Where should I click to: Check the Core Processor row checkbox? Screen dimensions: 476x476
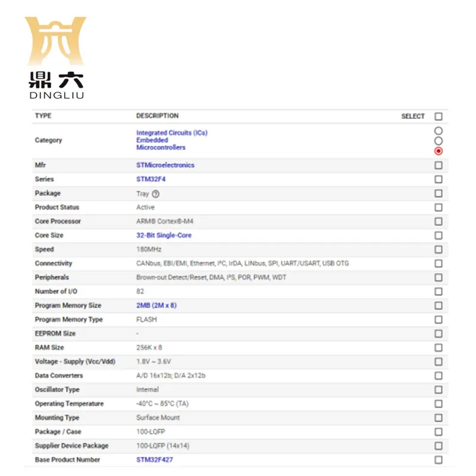click(438, 221)
